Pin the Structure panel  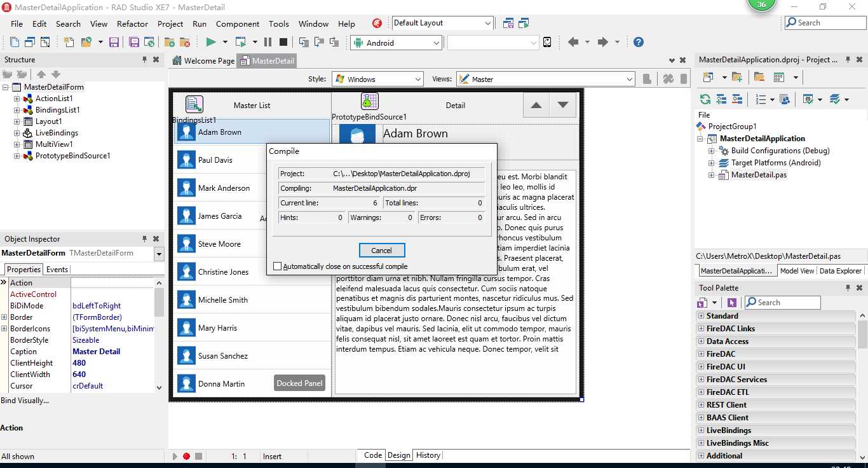click(145, 60)
